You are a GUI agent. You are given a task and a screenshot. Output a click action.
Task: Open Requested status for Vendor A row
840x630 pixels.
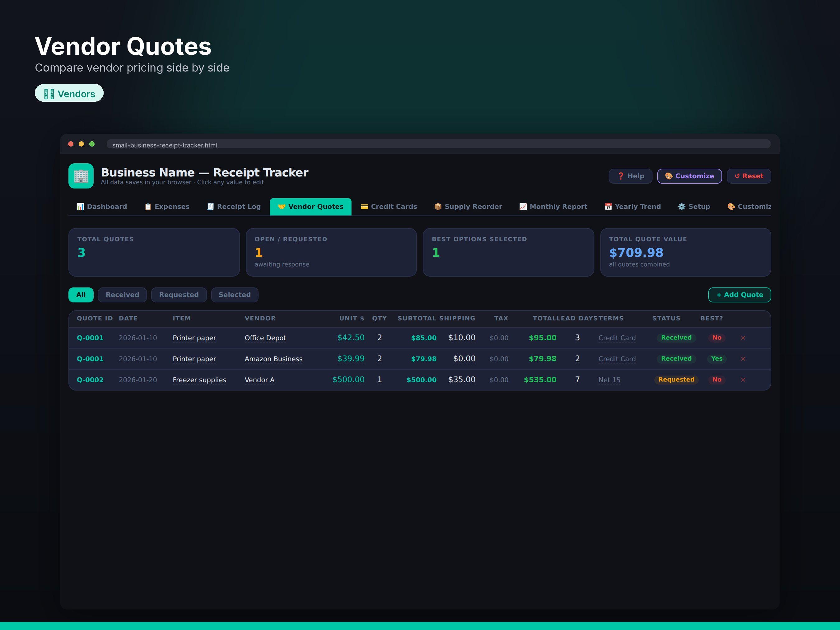676,379
